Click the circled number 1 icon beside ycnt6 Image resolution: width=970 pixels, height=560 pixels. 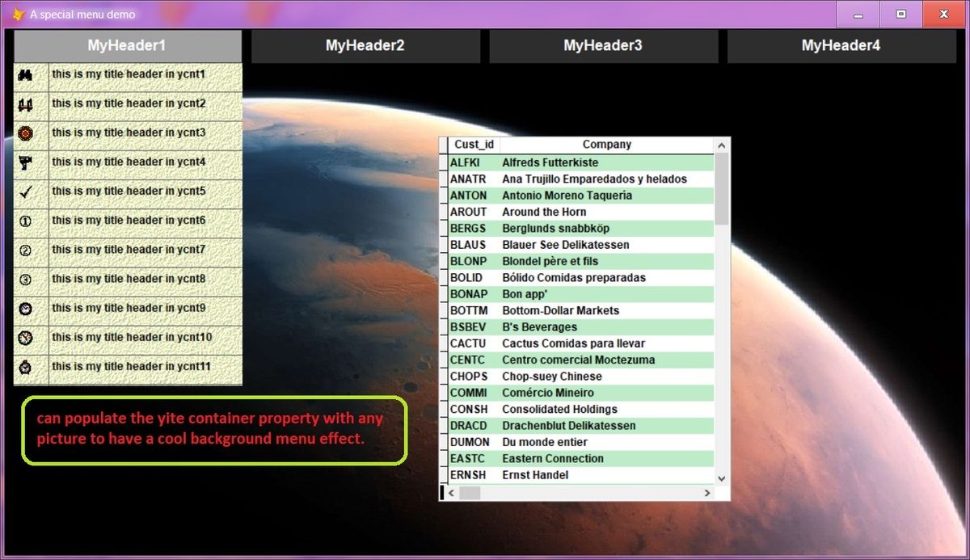coord(26,221)
